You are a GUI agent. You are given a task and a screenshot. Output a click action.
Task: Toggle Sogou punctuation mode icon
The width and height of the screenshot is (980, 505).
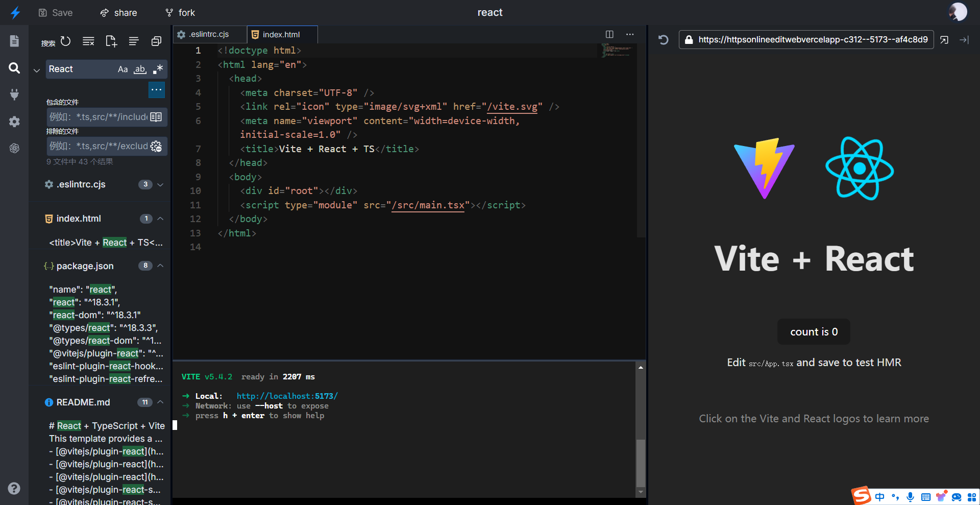coord(895,497)
